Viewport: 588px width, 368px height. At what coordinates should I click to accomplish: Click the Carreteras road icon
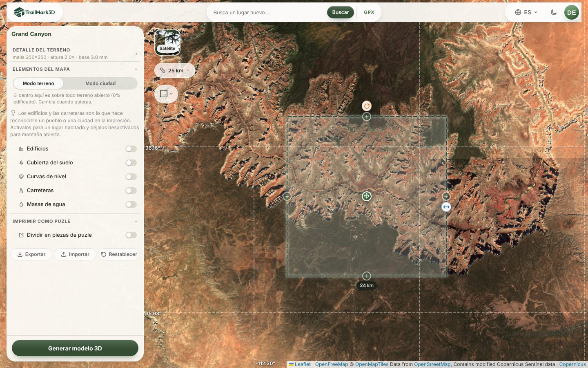[x=21, y=191]
